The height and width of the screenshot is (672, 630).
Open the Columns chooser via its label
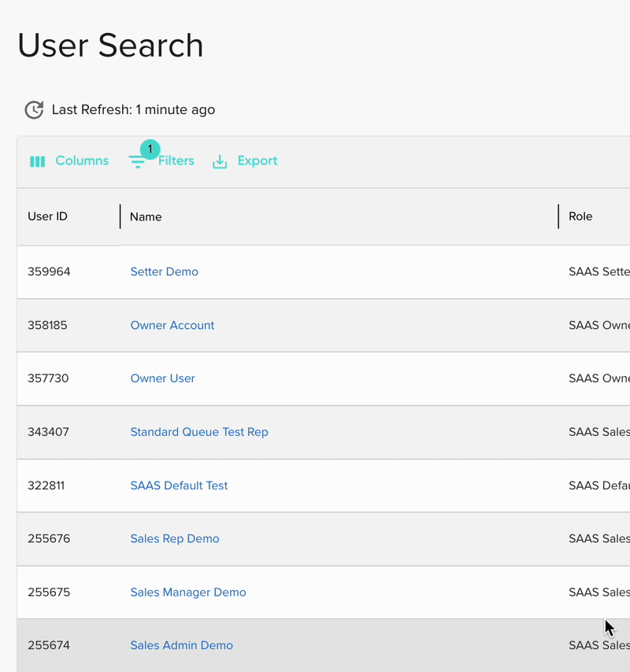pos(82,161)
